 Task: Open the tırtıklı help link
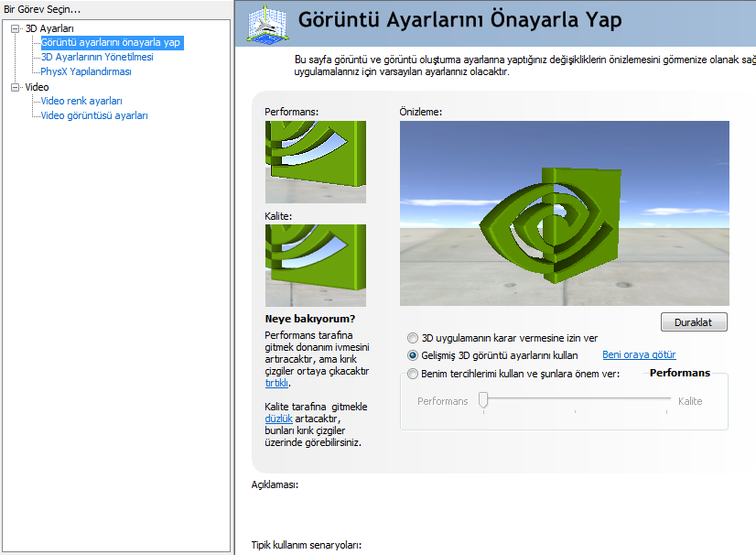276,383
